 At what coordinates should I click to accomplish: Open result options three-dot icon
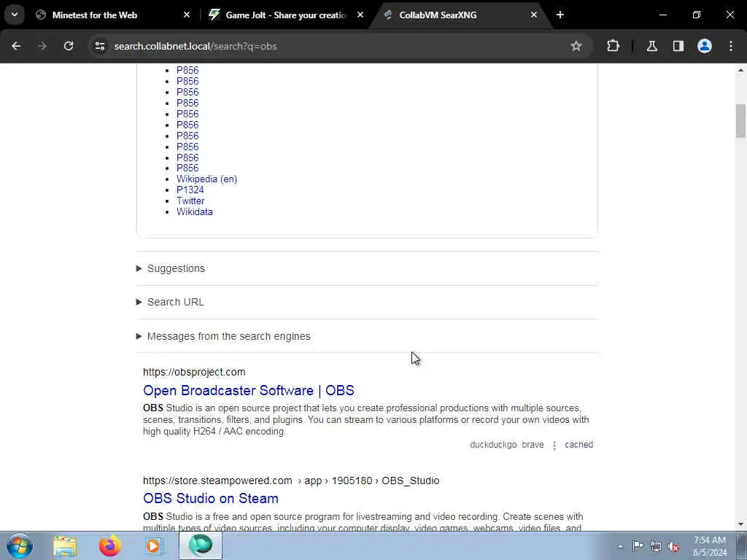point(554,446)
